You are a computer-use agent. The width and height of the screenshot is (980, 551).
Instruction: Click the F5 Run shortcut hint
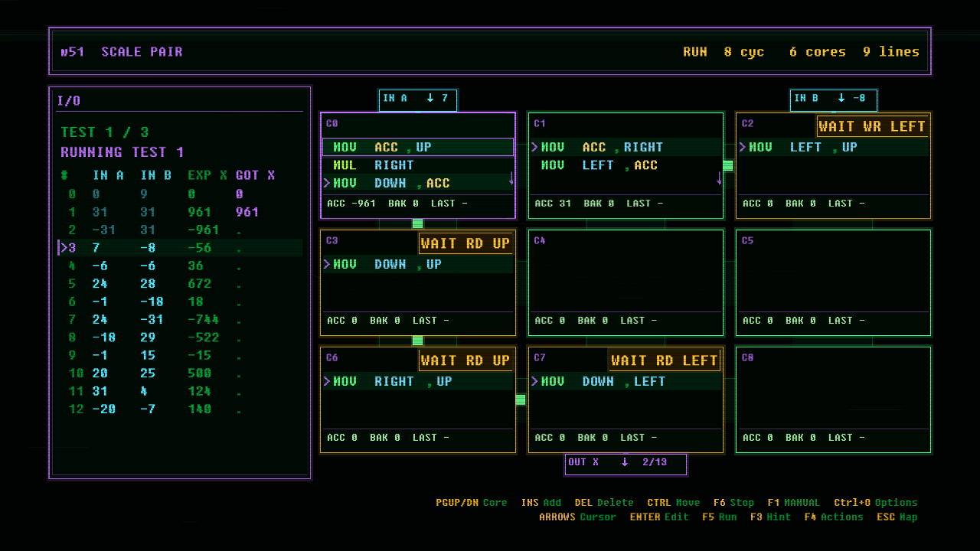tap(720, 517)
